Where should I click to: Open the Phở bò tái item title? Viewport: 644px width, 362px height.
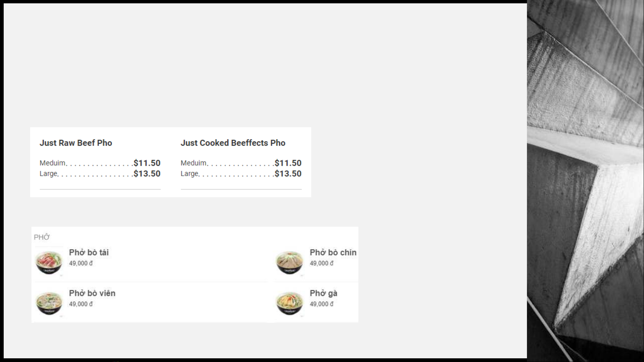coord(89,252)
